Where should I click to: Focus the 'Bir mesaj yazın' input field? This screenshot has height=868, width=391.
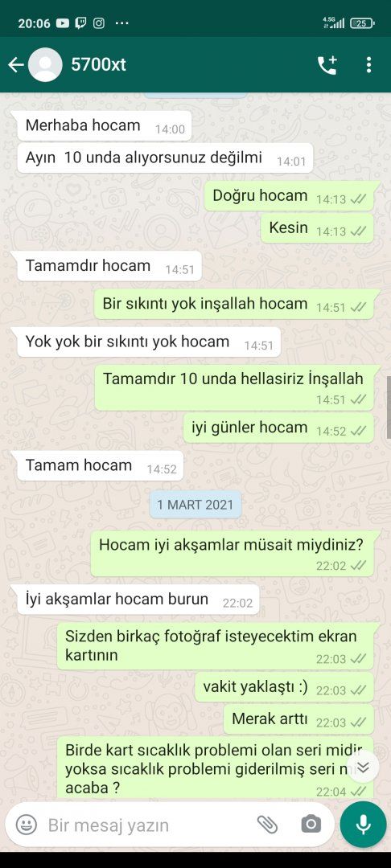(x=150, y=826)
